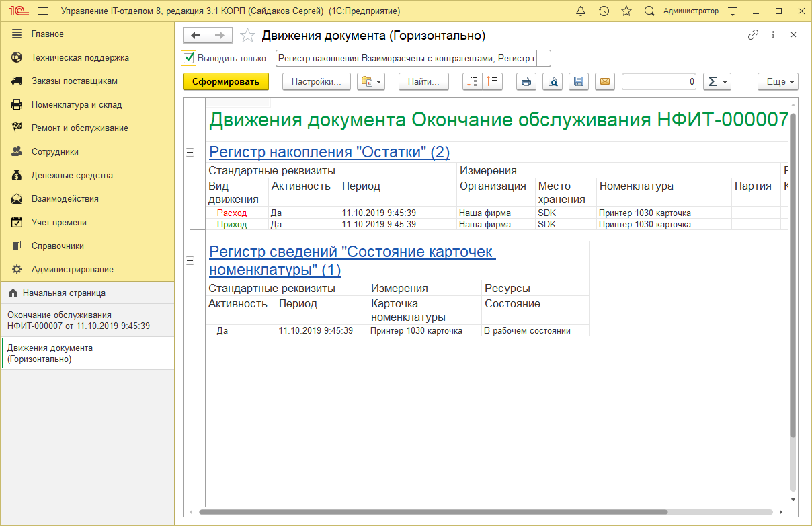Click the counter input field on the toolbar
Viewport: 812px width, 526px height.
tap(659, 81)
